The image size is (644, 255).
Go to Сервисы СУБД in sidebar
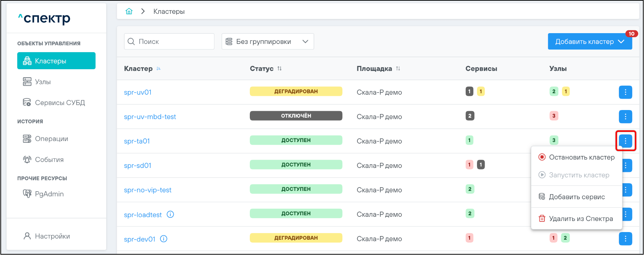point(59,103)
